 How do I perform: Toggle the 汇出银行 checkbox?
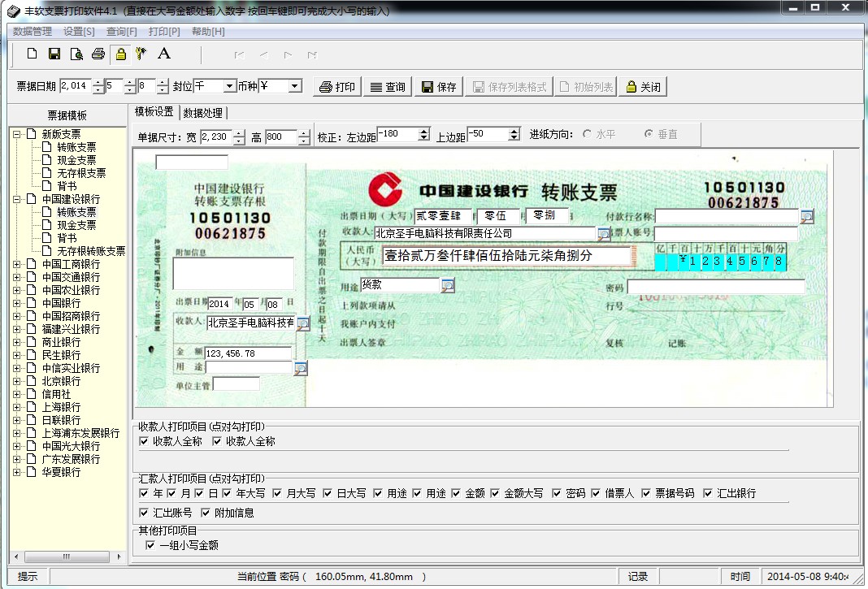[707, 493]
